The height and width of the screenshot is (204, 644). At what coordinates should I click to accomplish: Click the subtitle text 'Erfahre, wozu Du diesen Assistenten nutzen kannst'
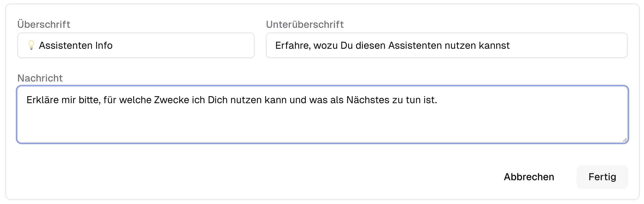pos(392,45)
